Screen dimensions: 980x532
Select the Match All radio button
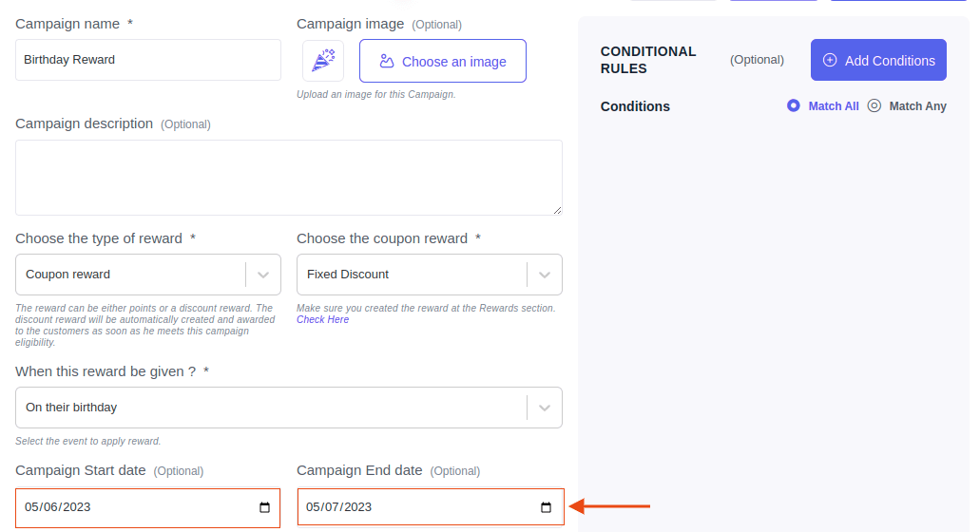(x=793, y=105)
